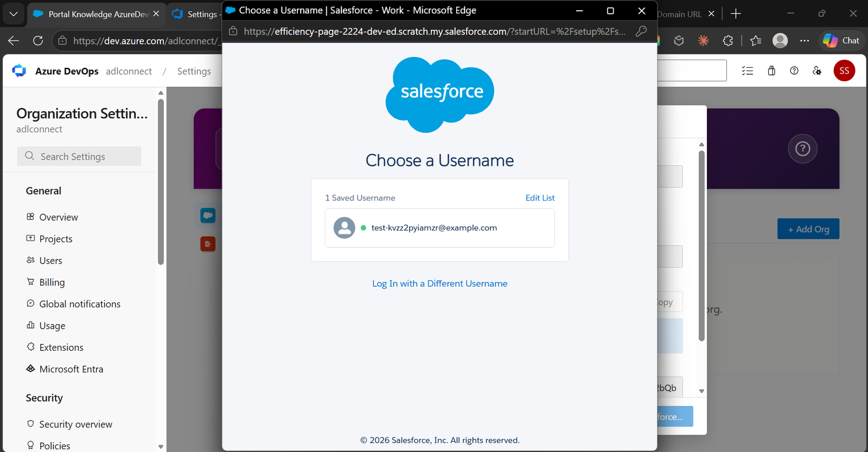868x452 pixels.
Task: Click the adlconnect breadcrumb link
Action: tap(129, 71)
